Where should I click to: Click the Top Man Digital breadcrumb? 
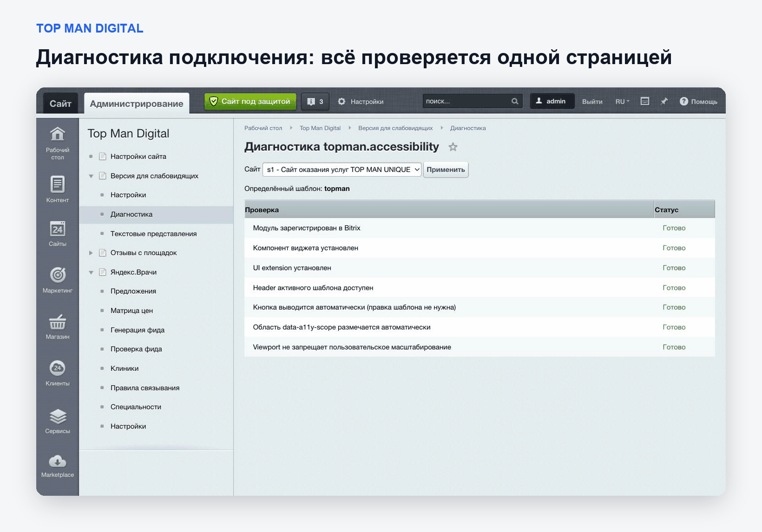320,128
